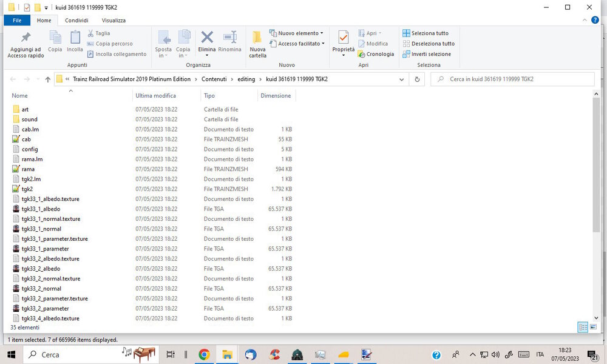Viewport: 607px width, 364px height.
Task: Click Contenuti in the address breadcrumb
Action: click(214, 79)
